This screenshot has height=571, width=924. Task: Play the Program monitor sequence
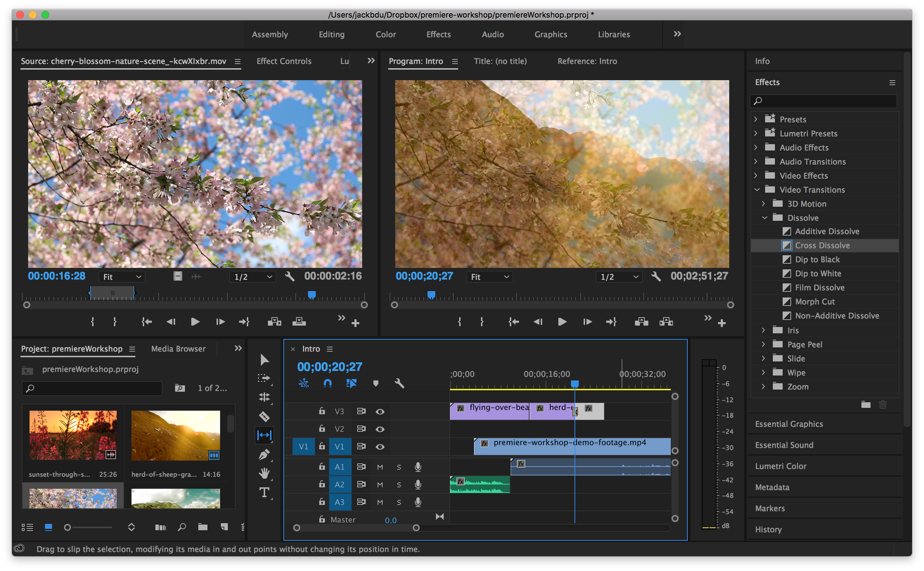[x=562, y=322]
